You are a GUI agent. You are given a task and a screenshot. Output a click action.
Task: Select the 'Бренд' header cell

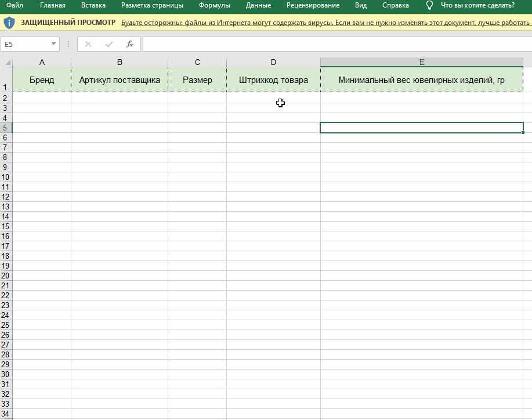pyautogui.click(x=42, y=80)
